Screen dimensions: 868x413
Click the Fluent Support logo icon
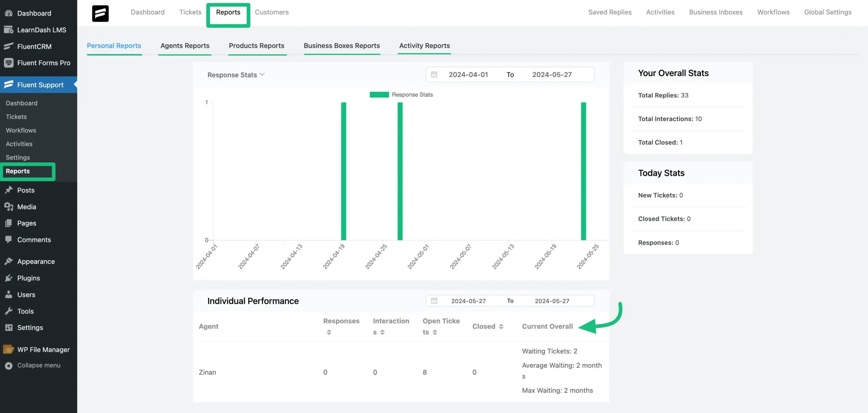pyautogui.click(x=100, y=13)
